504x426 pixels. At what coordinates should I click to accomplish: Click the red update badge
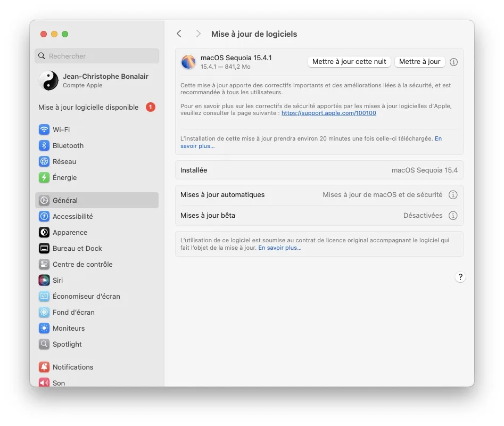(151, 107)
